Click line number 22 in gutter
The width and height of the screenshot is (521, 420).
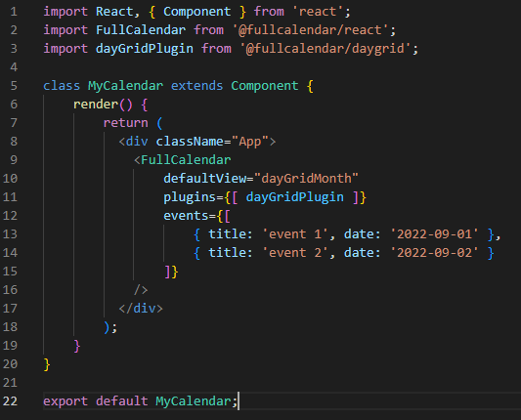point(10,401)
